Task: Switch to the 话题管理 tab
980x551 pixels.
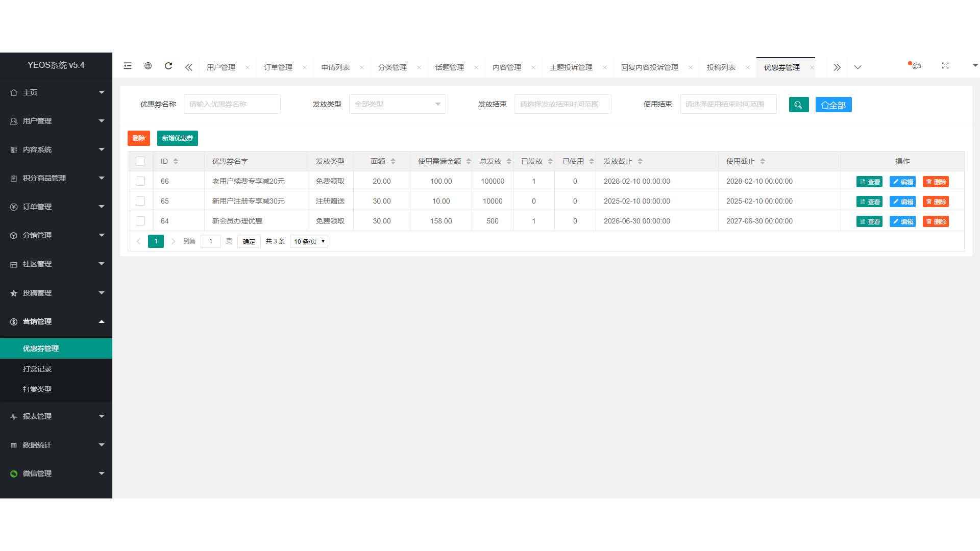Action: pos(449,67)
